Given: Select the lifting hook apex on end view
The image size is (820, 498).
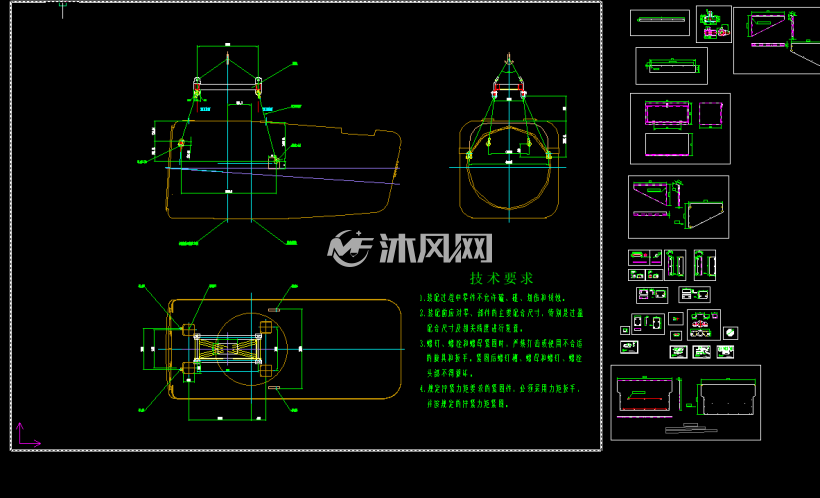Looking at the screenshot, I should tap(509, 58).
